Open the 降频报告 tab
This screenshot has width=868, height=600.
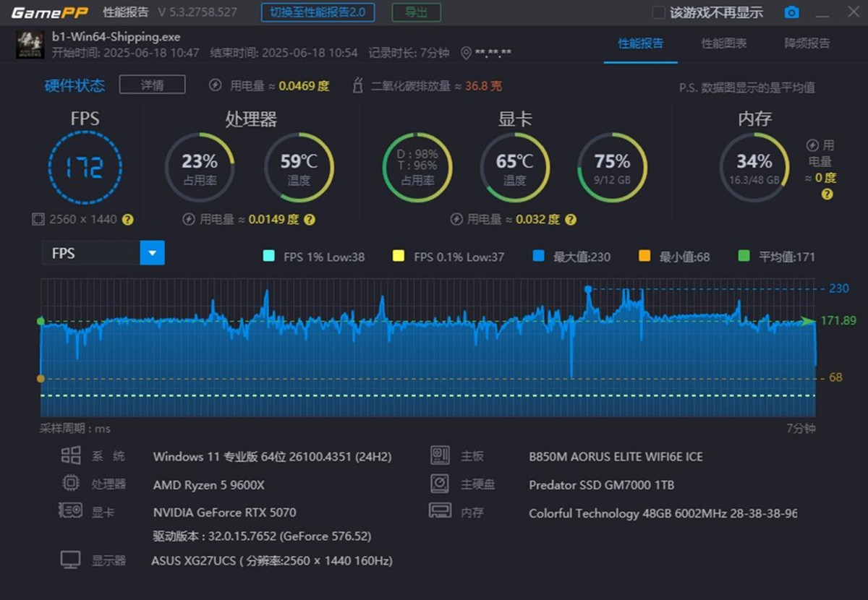[x=807, y=43]
